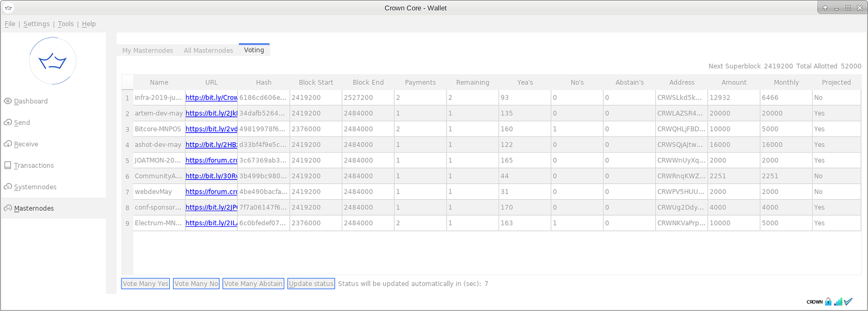Open the artem-dev-may proposal URL link
The image size is (868, 311).
click(x=212, y=113)
